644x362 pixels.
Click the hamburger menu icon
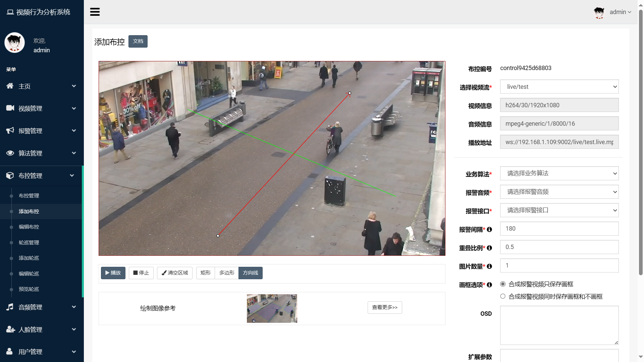tap(95, 12)
